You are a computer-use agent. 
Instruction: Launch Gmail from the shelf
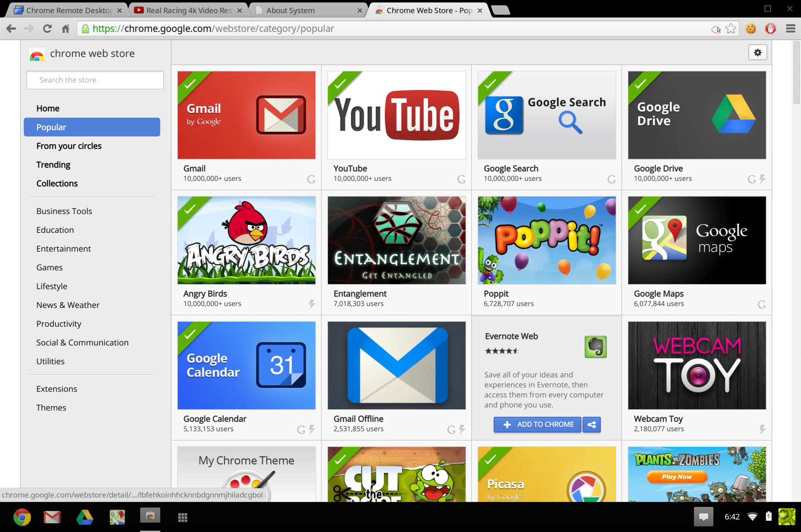click(x=52, y=517)
